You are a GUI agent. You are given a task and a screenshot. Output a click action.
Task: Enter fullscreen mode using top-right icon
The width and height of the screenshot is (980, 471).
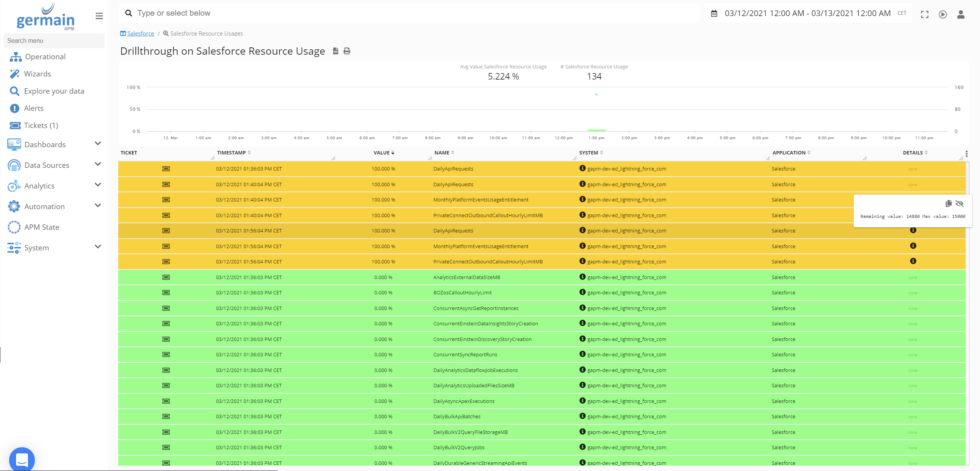click(925, 15)
